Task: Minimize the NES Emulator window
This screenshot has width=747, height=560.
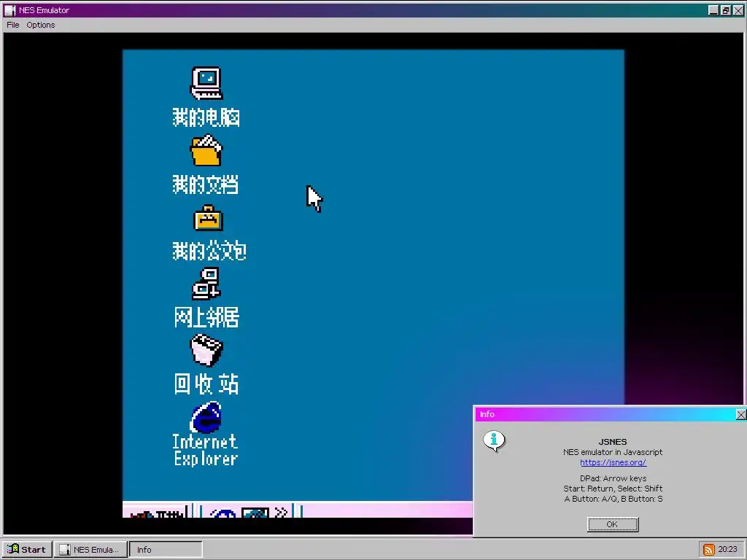Action: [713, 10]
